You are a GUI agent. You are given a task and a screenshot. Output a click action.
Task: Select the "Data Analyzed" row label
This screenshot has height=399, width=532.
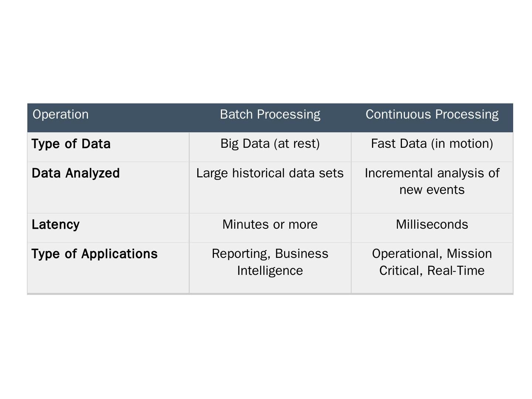click(x=76, y=173)
